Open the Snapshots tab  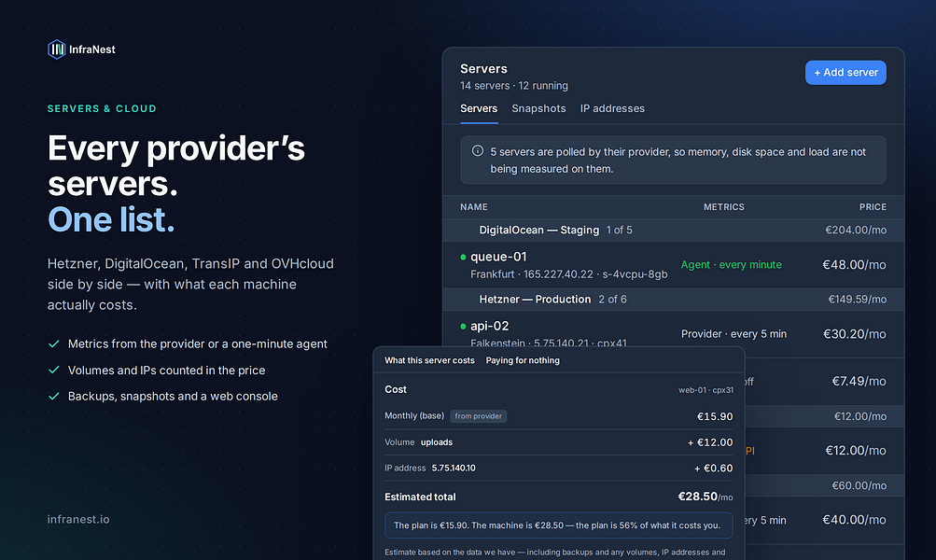538,108
